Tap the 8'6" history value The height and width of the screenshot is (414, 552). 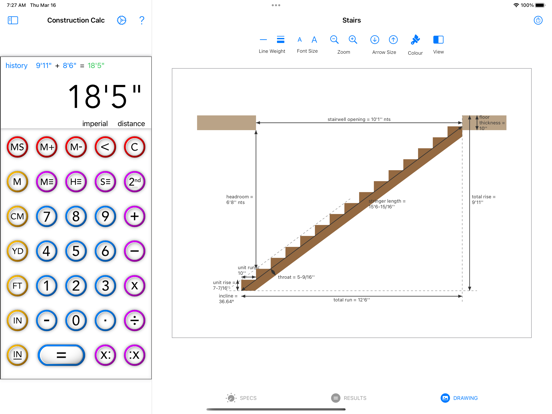click(x=69, y=65)
